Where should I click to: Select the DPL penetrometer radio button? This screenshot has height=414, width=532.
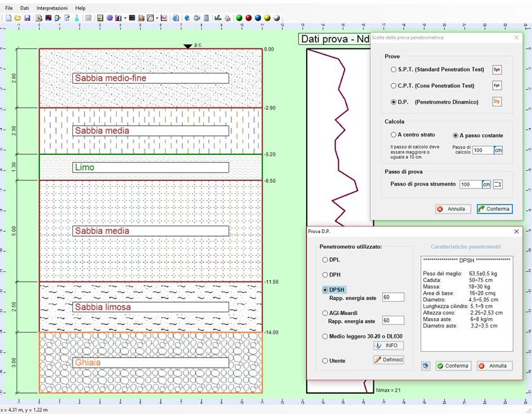pyautogui.click(x=326, y=260)
